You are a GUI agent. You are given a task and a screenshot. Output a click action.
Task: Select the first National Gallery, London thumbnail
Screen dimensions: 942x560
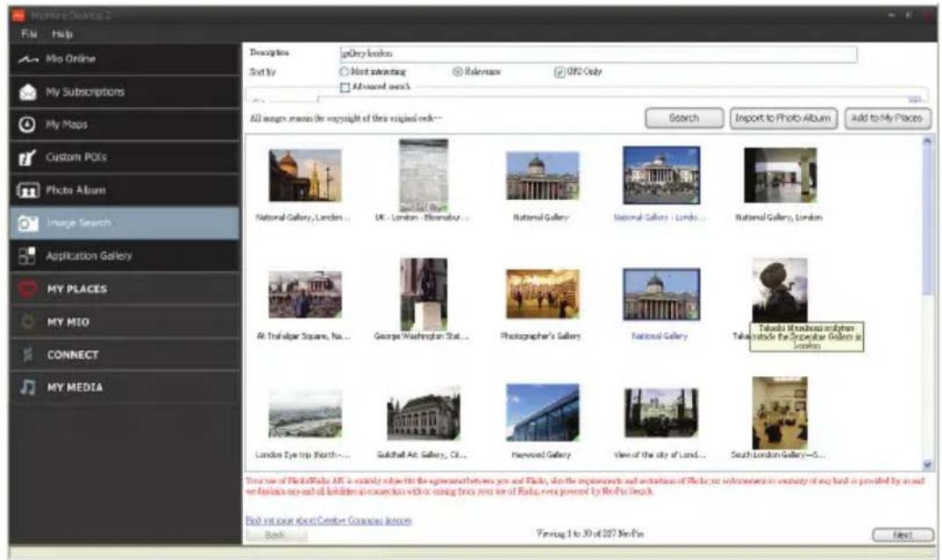tap(304, 176)
